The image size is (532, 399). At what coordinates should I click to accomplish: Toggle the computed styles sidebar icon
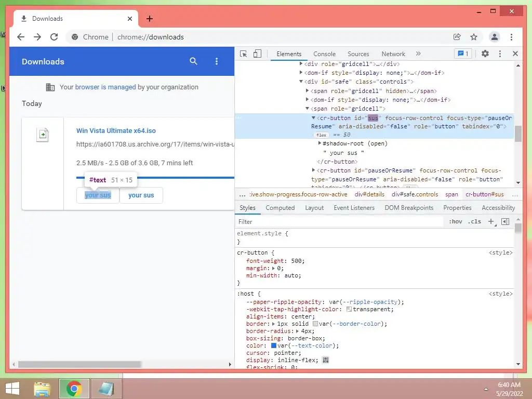pyautogui.click(x=505, y=221)
